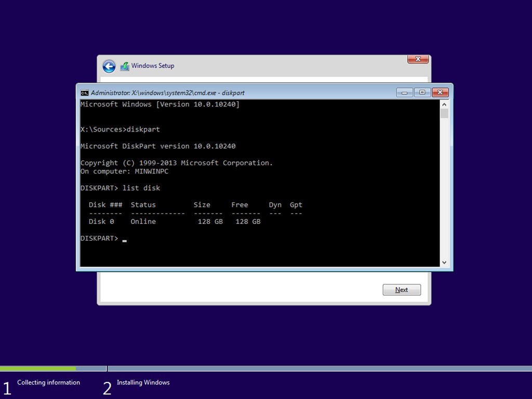Click the Copyright Microsoft Corporation line
The image size is (532, 399).
[x=177, y=163]
